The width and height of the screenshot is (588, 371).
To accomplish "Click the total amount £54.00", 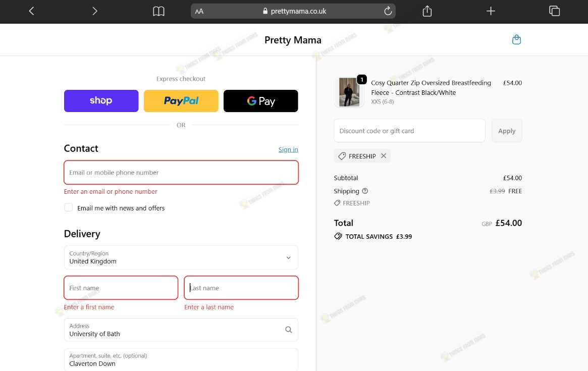I will (508, 223).
